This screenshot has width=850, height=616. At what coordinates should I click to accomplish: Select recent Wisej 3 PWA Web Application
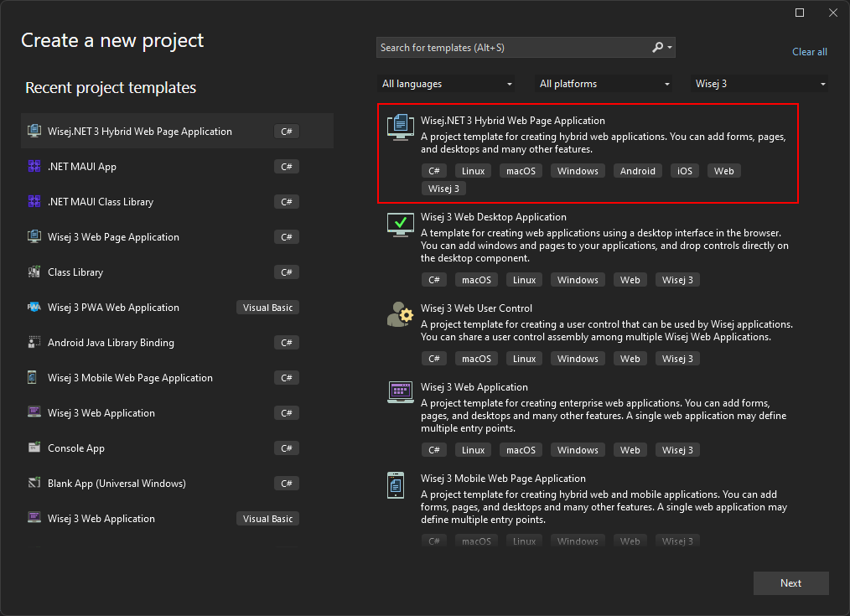[x=177, y=308]
